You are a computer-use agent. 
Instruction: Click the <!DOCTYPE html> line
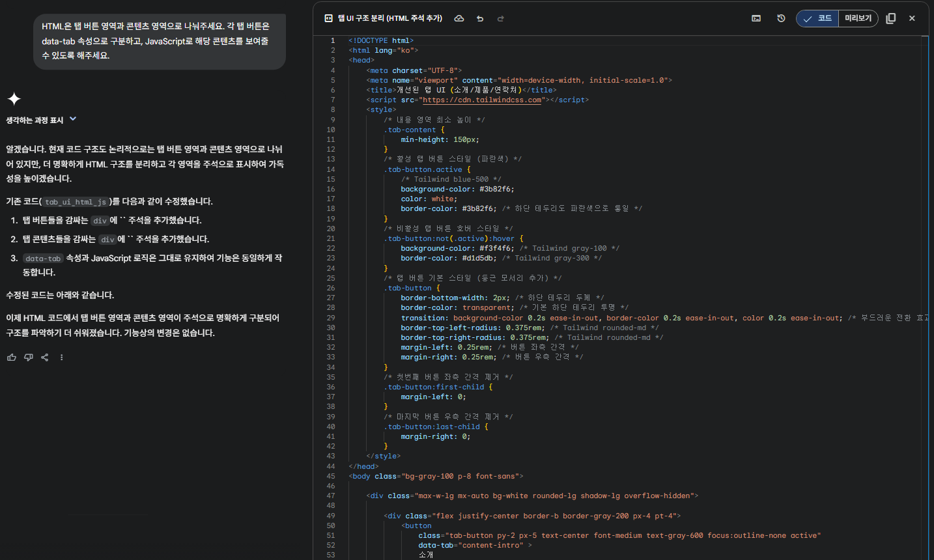pyautogui.click(x=381, y=40)
